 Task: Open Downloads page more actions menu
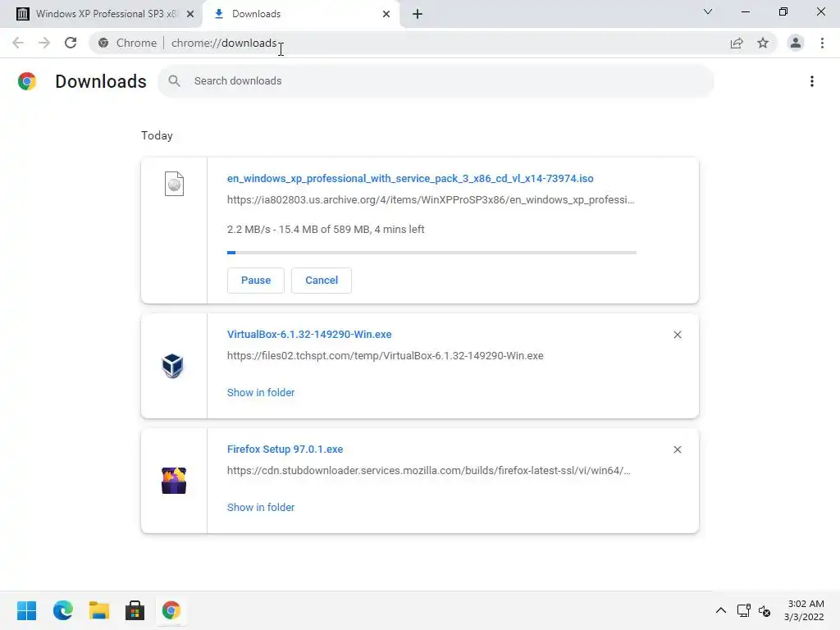coord(812,81)
